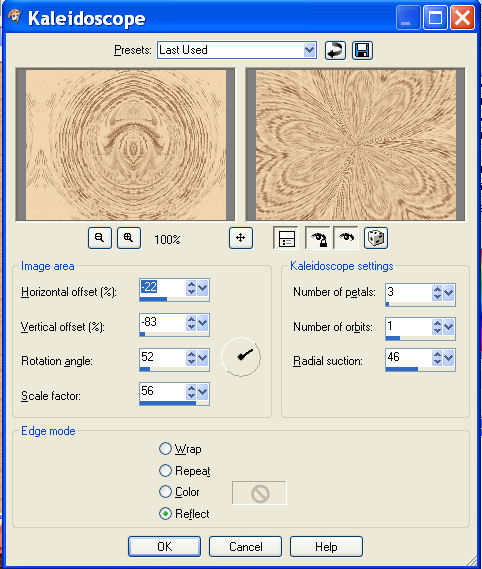
Task: Expand the Horizontal offset slider dropdown arrow
Action: [x=203, y=288]
